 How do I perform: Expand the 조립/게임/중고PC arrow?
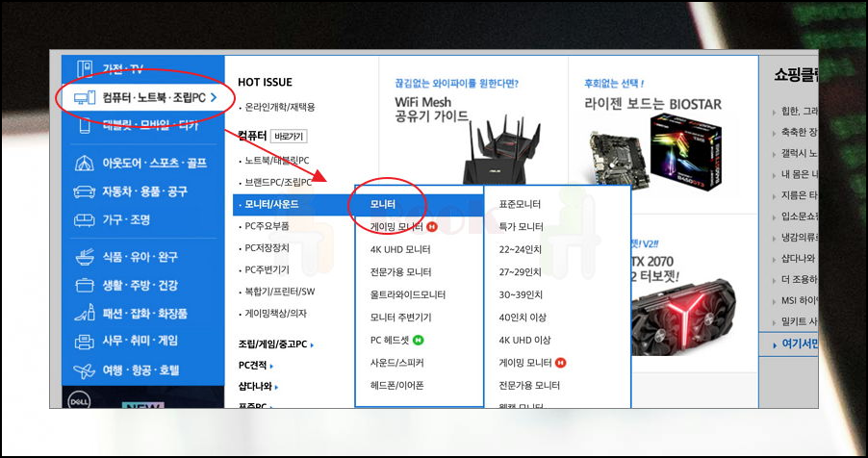[312, 345]
